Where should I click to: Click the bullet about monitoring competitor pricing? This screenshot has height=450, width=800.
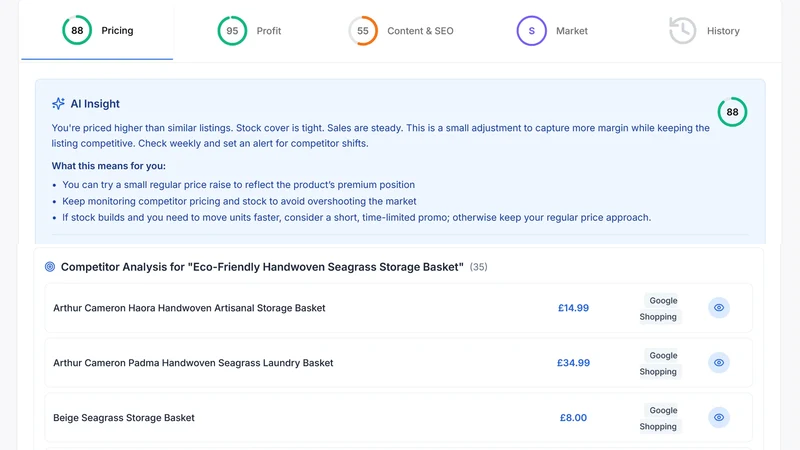239,201
